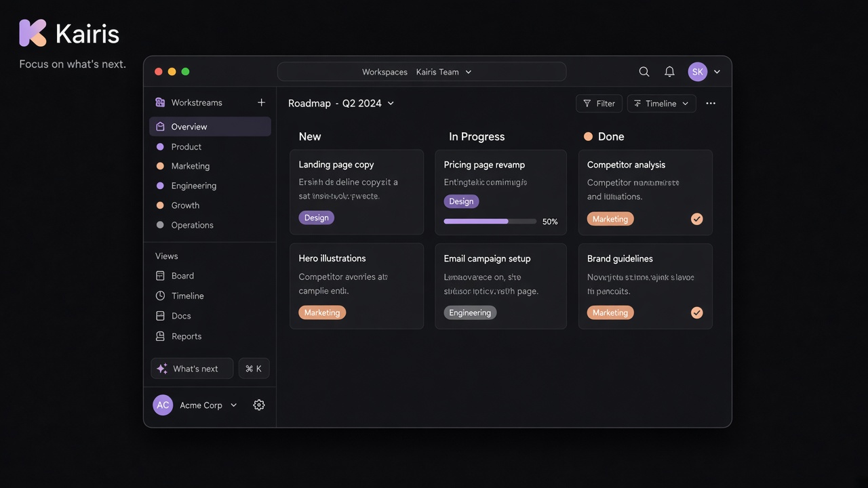Click the Workspaces label in title bar
Image resolution: width=868 pixels, height=488 pixels.
(x=384, y=72)
